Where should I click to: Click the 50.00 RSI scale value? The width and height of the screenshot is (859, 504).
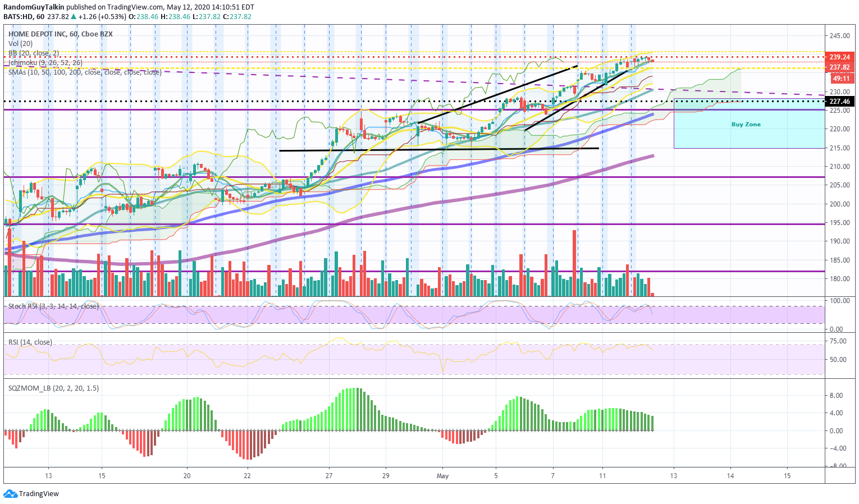[839, 360]
